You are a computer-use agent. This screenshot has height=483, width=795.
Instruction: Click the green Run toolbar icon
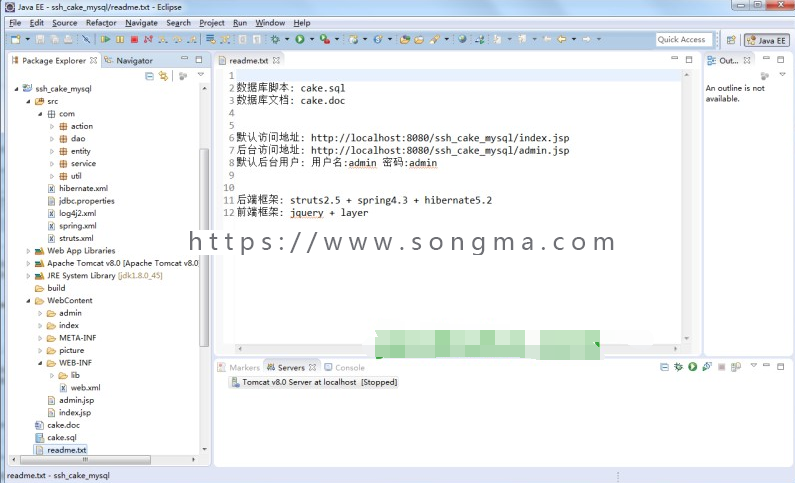[300, 40]
